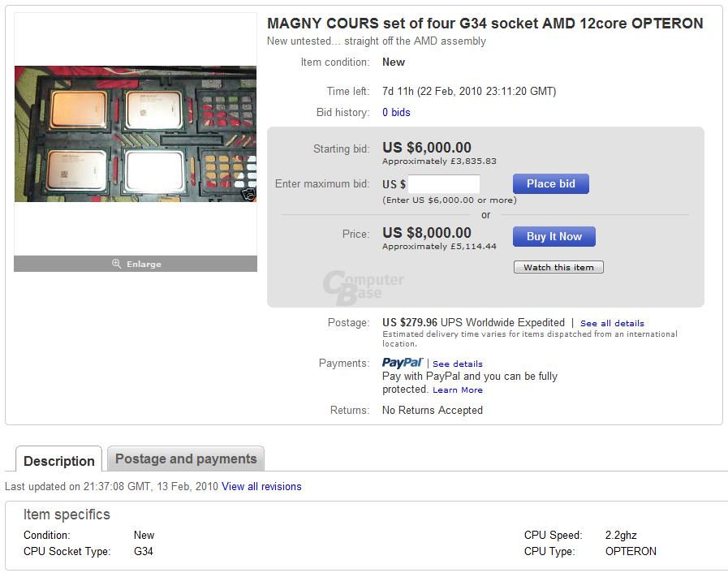Viewport: 728px width, 577px height.
Task: Open See all details postage link
Action: (612, 323)
